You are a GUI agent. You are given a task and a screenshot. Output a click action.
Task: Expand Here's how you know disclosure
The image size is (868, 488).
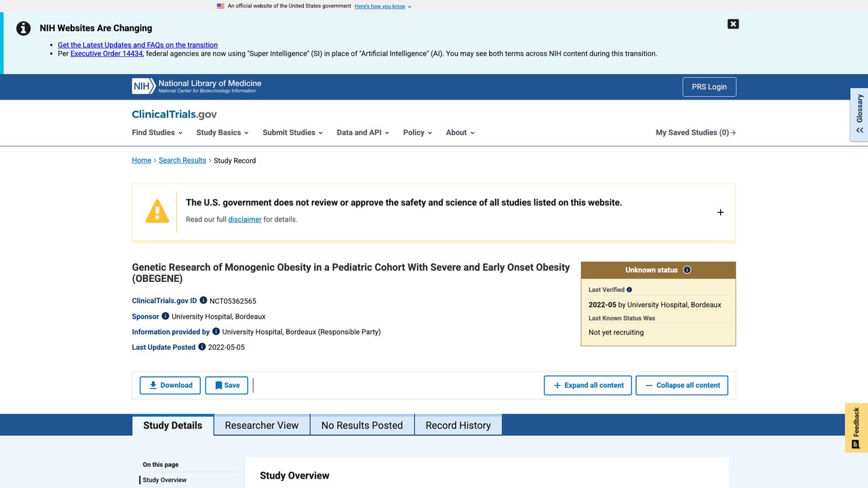383,6
